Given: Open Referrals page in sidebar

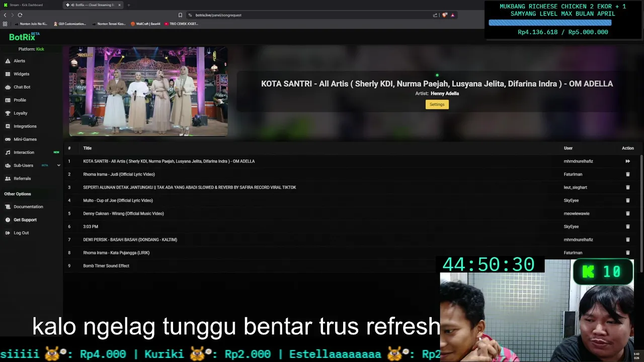Looking at the screenshot, I should coord(22,178).
